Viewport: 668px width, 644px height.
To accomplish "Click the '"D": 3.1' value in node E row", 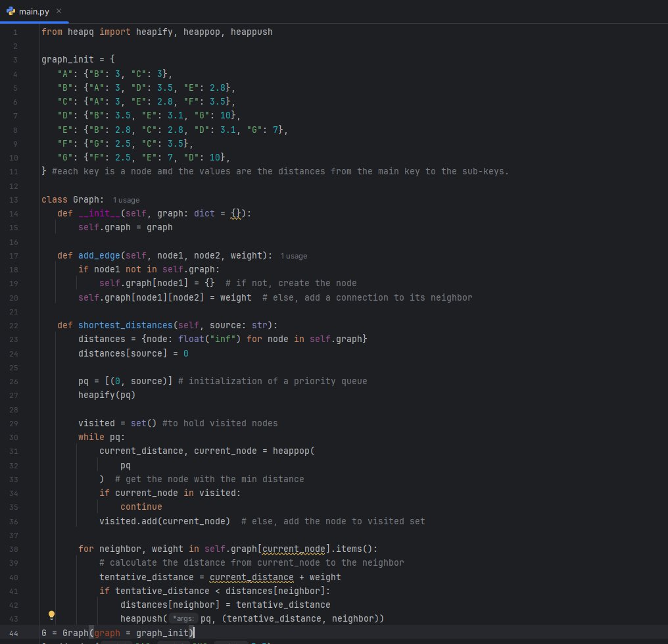I will (215, 130).
